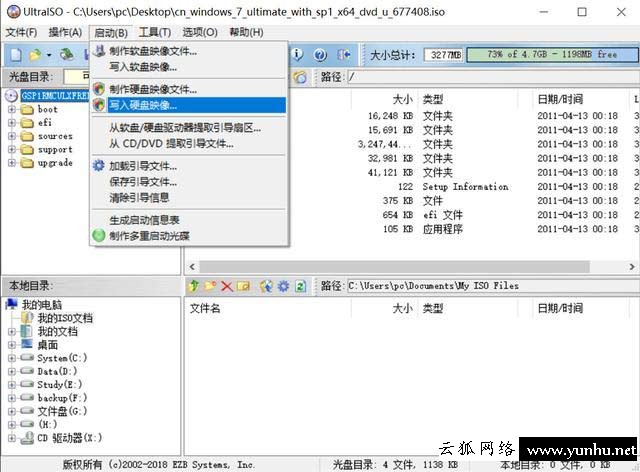The width and height of the screenshot is (640, 472).
Task: Expand the Data(D:) drive node
Action: [x=11, y=372]
